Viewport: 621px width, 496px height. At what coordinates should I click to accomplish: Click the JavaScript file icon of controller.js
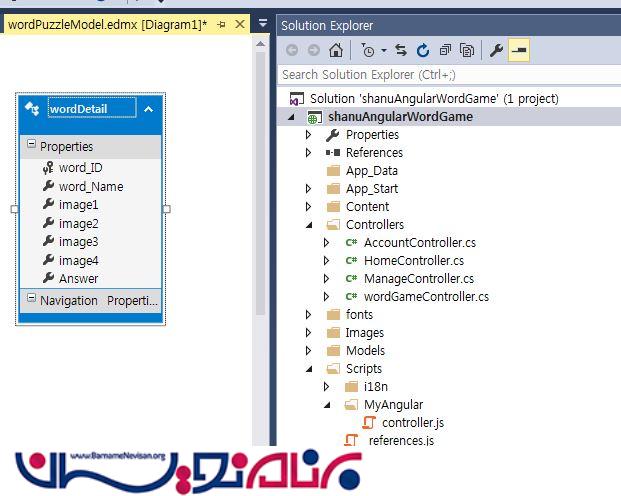(369, 423)
